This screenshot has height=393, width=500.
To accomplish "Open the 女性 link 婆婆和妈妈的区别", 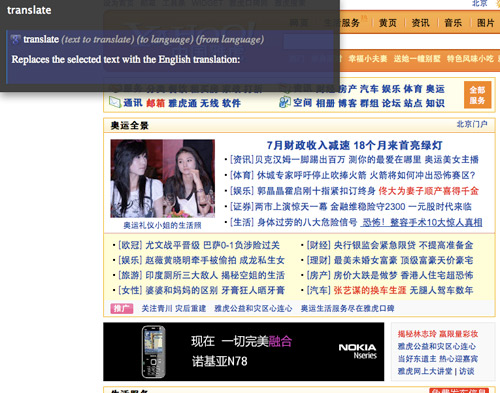I will [182, 290].
